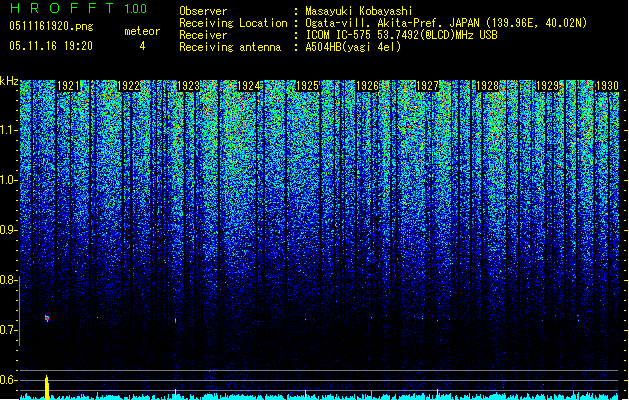Click the 1924 time marker
Screen dimensions: 629x400
pyautogui.click(x=249, y=86)
